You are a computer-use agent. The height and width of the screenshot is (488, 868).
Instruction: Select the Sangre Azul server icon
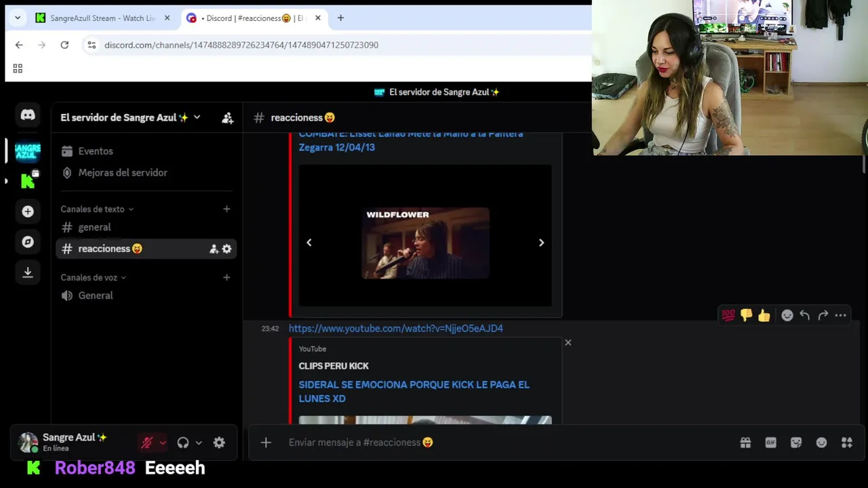pyautogui.click(x=28, y=150)
